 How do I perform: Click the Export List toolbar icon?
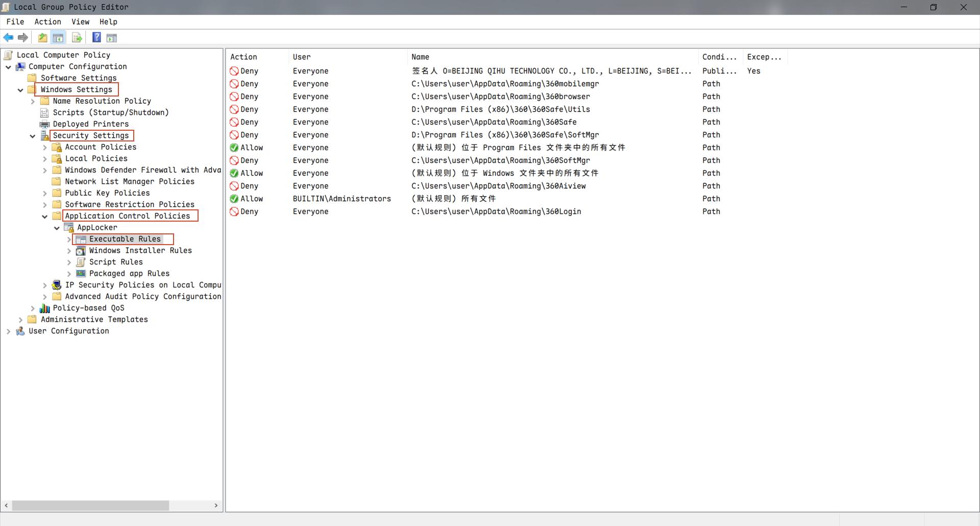(x=77, y=37)
